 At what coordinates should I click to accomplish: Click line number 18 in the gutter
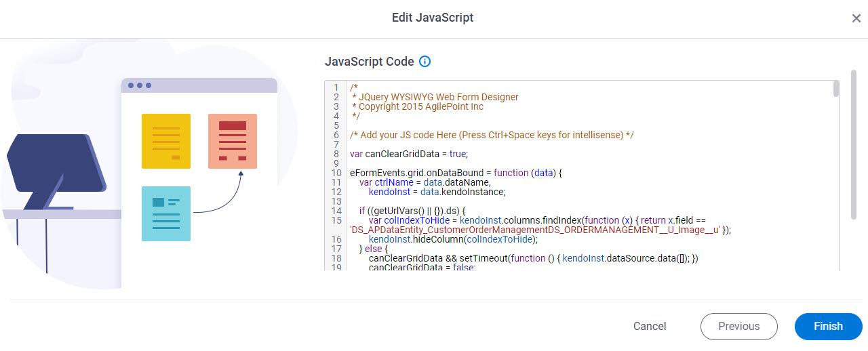click(x=336, y=258)
